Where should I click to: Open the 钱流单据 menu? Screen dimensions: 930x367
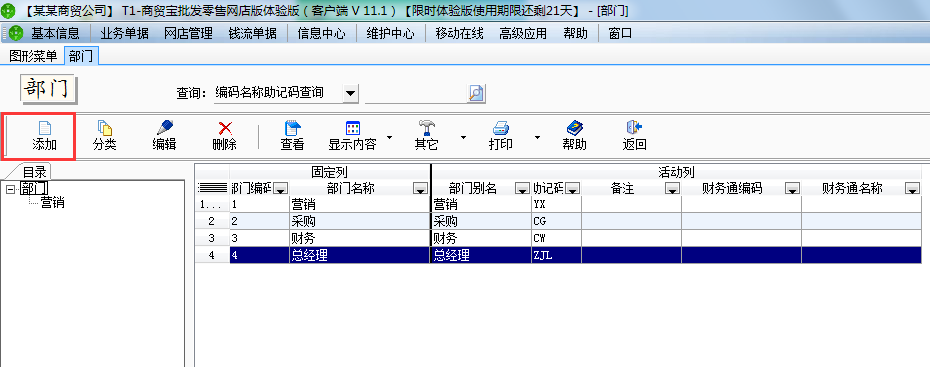tap(253, 34)
